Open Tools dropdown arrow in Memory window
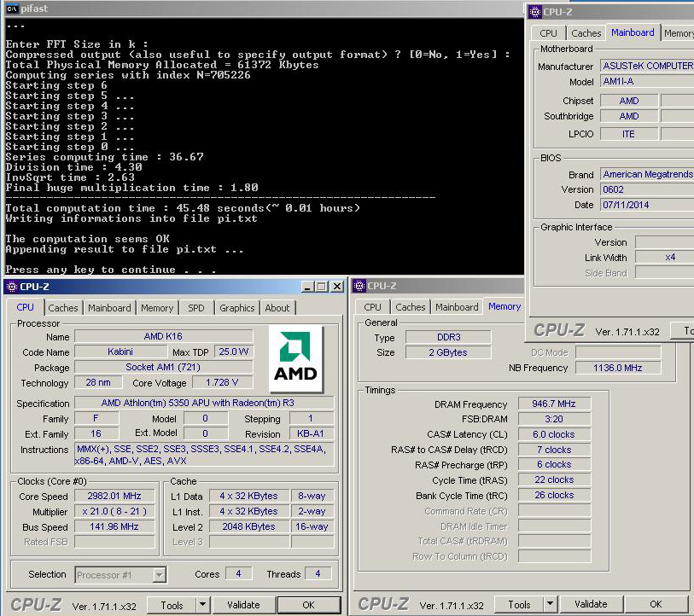The width and height of the screenshot is (694, 616). [549, 603]
